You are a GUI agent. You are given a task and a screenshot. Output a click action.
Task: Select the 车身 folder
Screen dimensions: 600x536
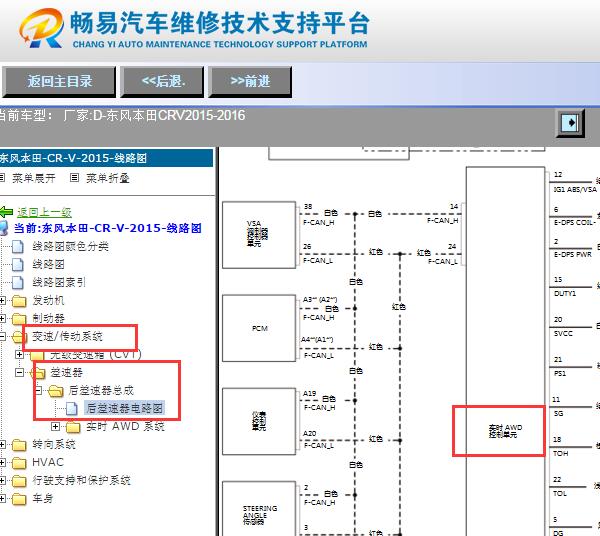point(42,498)
